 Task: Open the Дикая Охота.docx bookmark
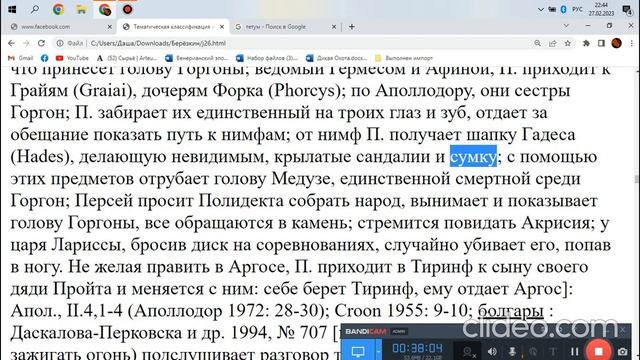click(337, 58)
